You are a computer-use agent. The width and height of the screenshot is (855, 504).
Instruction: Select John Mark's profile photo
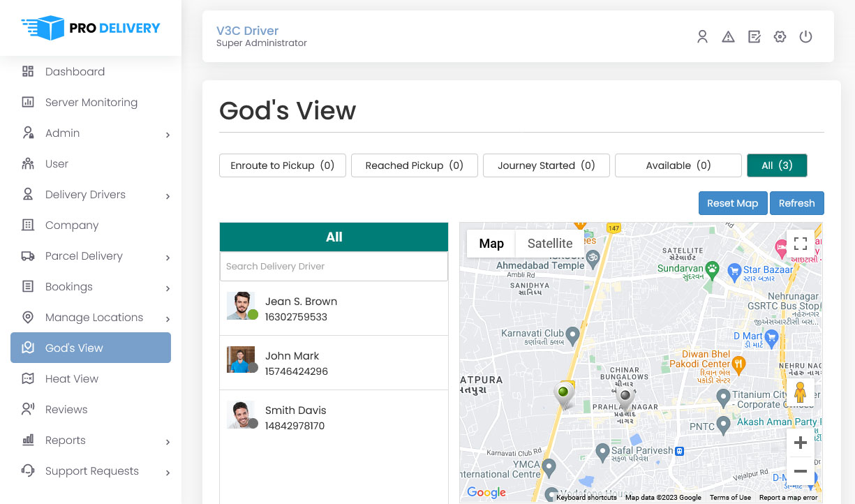(241, 360)
